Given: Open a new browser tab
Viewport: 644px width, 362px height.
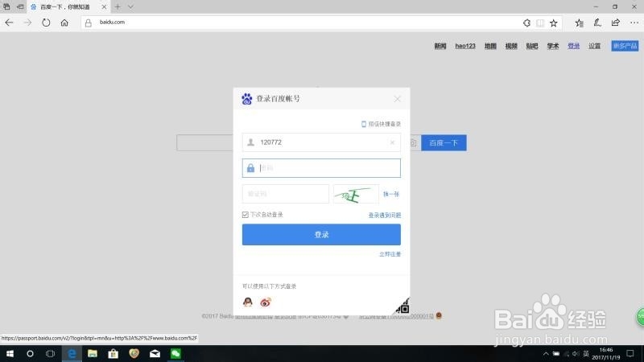Looking at the screenshot, I should (x=118, y=6).
